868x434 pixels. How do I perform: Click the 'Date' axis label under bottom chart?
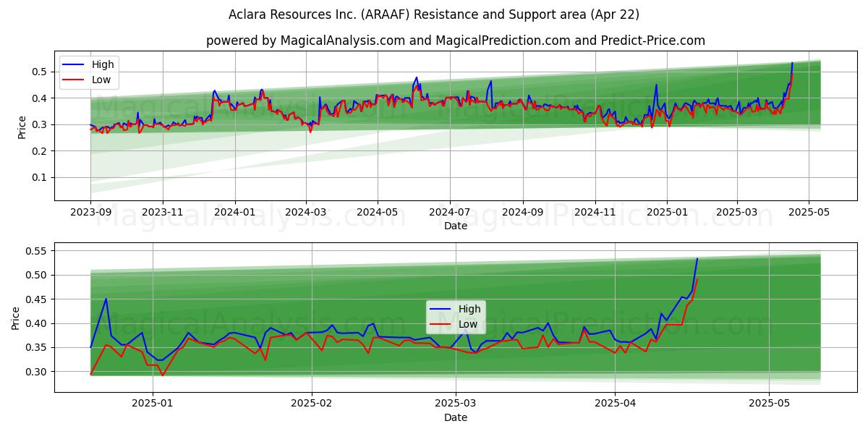point(456,417)
